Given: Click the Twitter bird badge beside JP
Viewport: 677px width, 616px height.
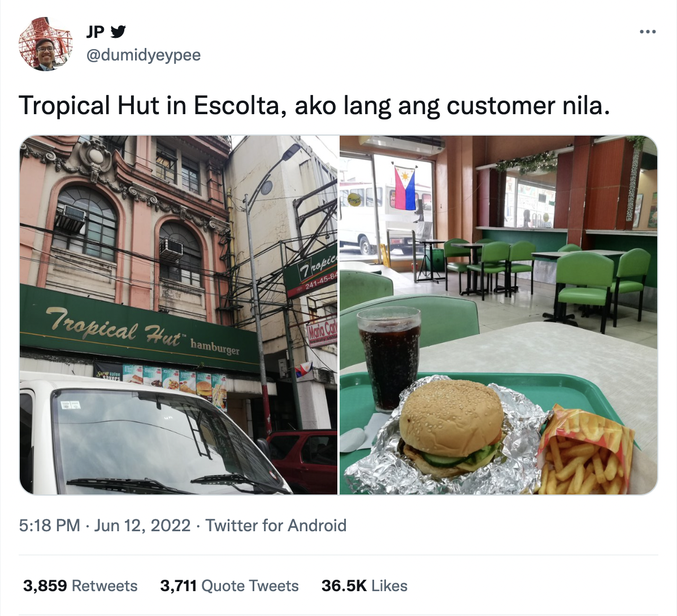Looking at the screenshot, I should click(x=118, y=32).
